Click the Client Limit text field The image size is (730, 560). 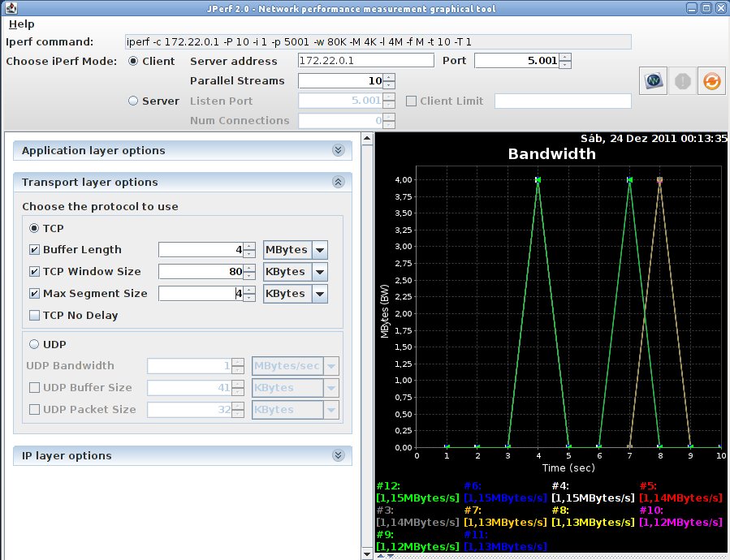pos(563,101)
